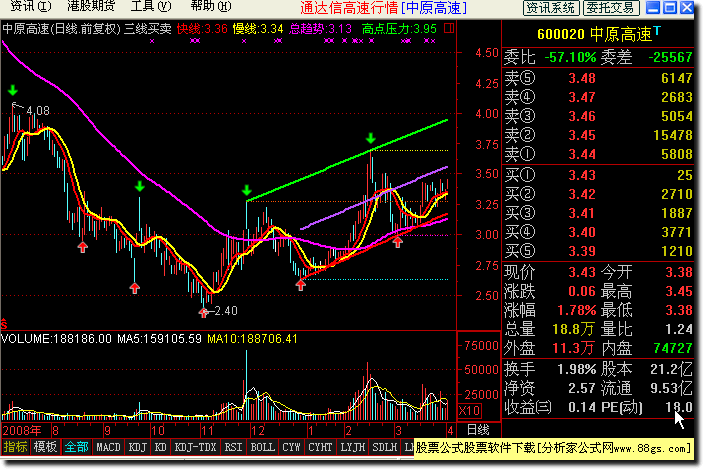This screenshot has height=471, width=706.
Task: Open the 资讯(I) menu
Action: [30, 6]
